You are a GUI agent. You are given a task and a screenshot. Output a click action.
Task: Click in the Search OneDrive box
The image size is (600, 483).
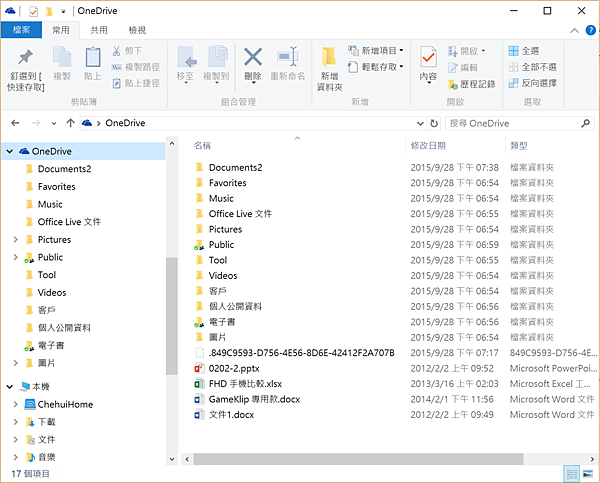(x=513, y=123)
